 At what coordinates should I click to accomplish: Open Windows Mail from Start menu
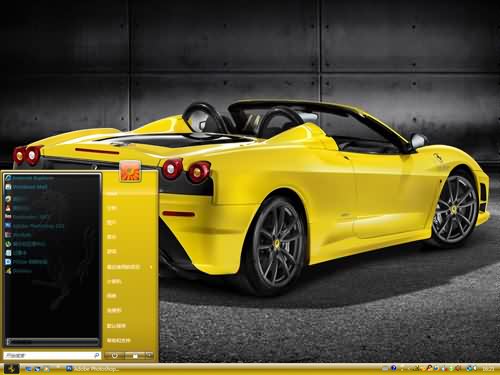27,187
